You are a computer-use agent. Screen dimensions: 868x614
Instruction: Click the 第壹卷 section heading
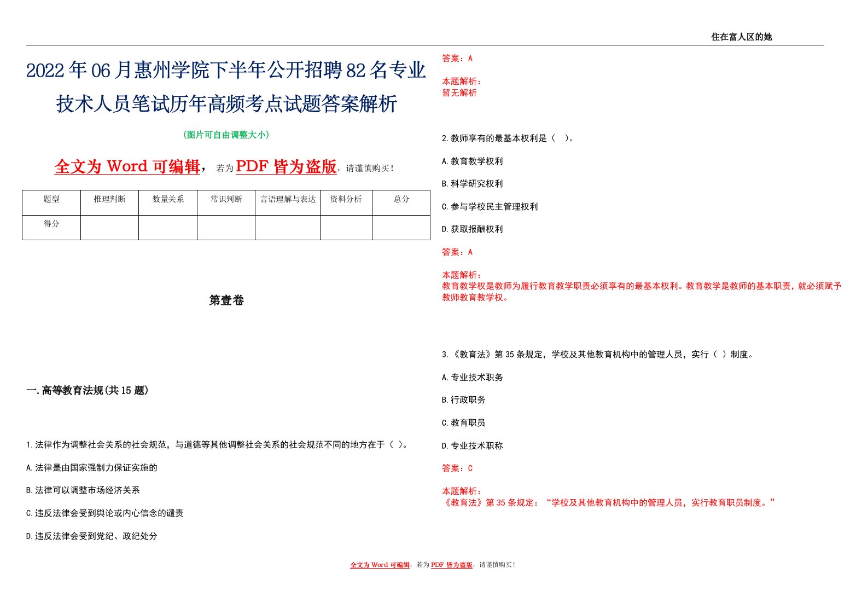tap(226, 300)
